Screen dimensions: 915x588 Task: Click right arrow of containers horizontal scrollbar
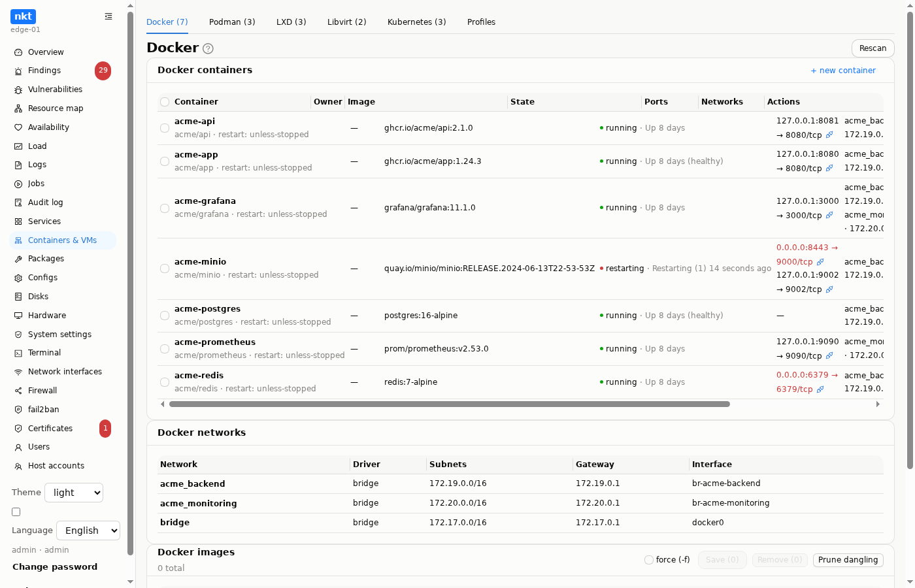click(878, 404)
